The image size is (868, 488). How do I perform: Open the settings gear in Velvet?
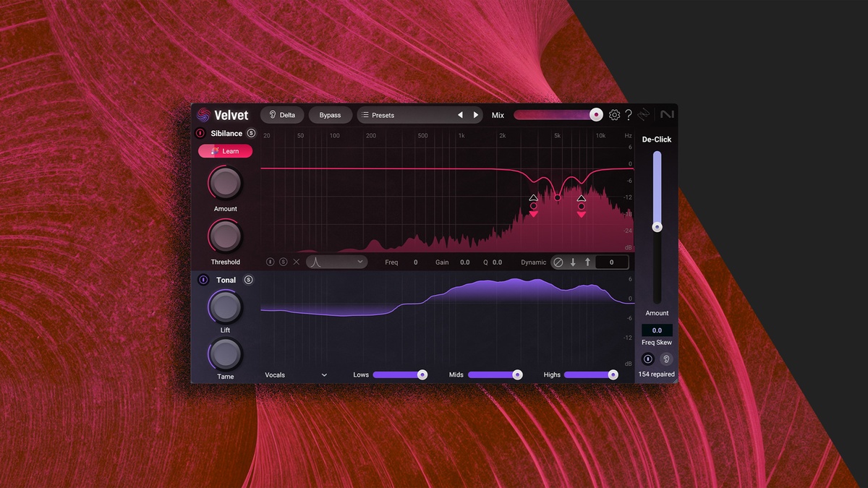(614, 115)
